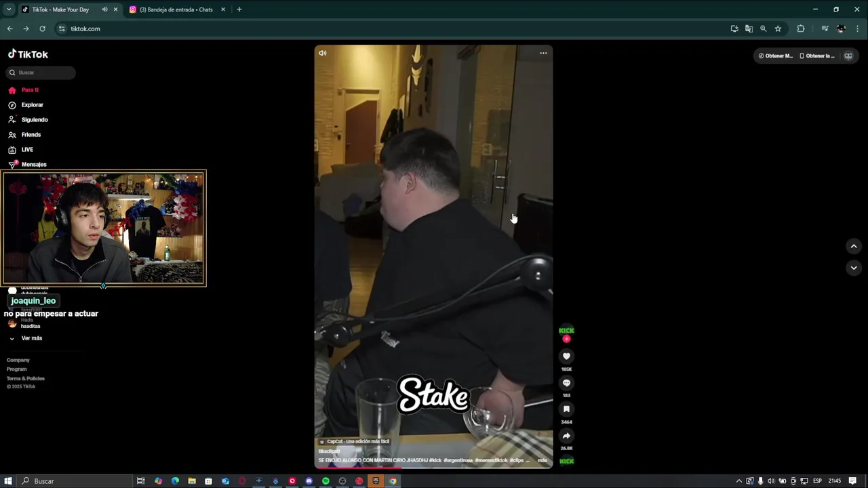This screenshot has width=868, height=488.
Task: Open the media controls icon in Chrome
Action: pyautogui.click(x=825, y=28)
